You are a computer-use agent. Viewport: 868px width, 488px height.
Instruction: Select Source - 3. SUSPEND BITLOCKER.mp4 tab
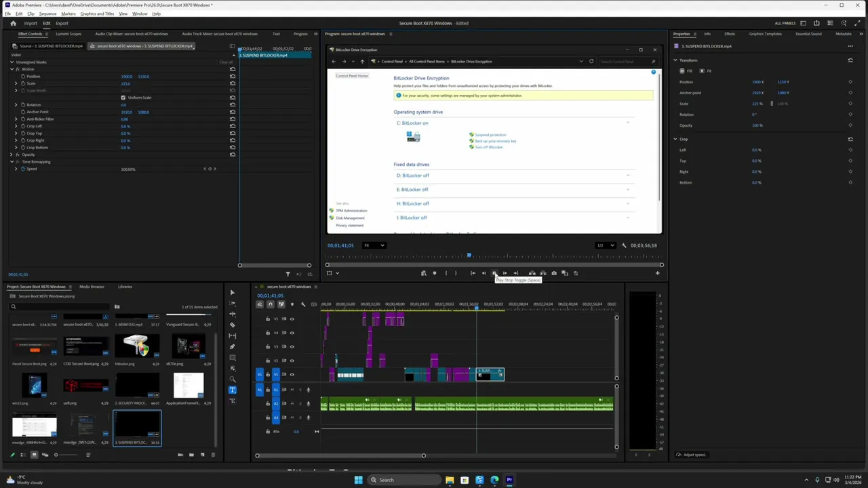click(47, 46)
